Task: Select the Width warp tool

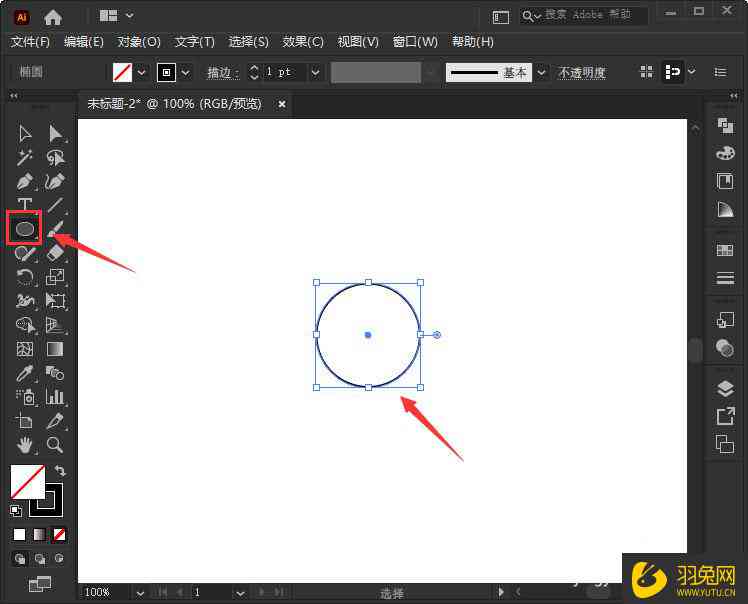Action: pos(25,301)
